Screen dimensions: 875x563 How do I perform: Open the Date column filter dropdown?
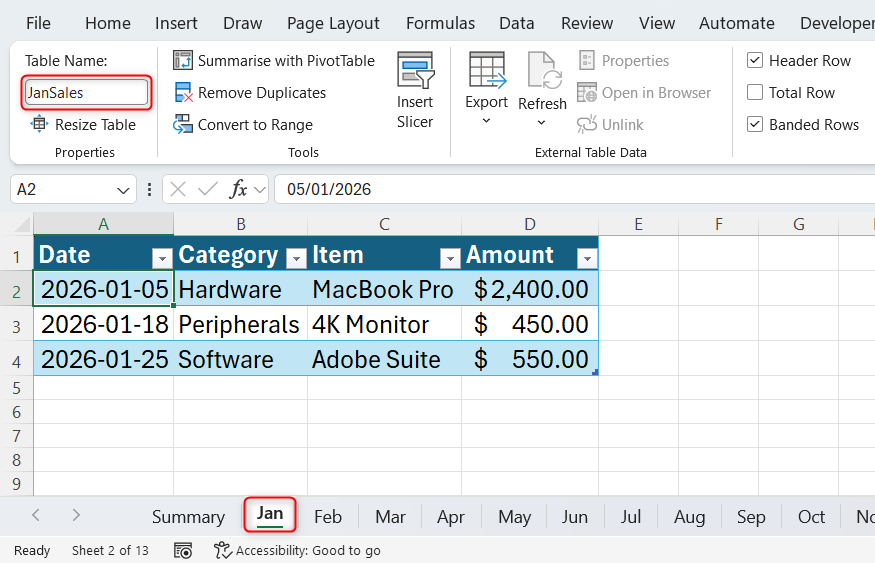click(x=162, y=258)
